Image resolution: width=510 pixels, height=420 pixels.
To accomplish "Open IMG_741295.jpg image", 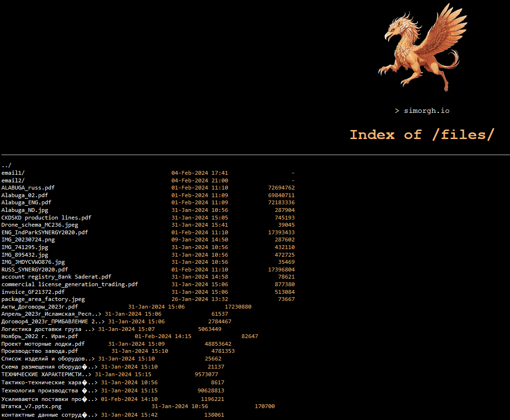I will (x=25, y=247).
